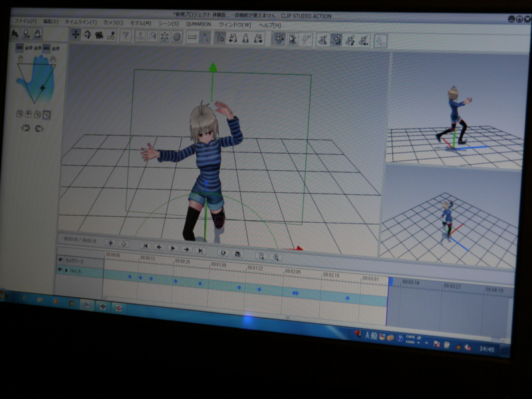
Task: Click the single standing figure icon
Action: (245, 39)
